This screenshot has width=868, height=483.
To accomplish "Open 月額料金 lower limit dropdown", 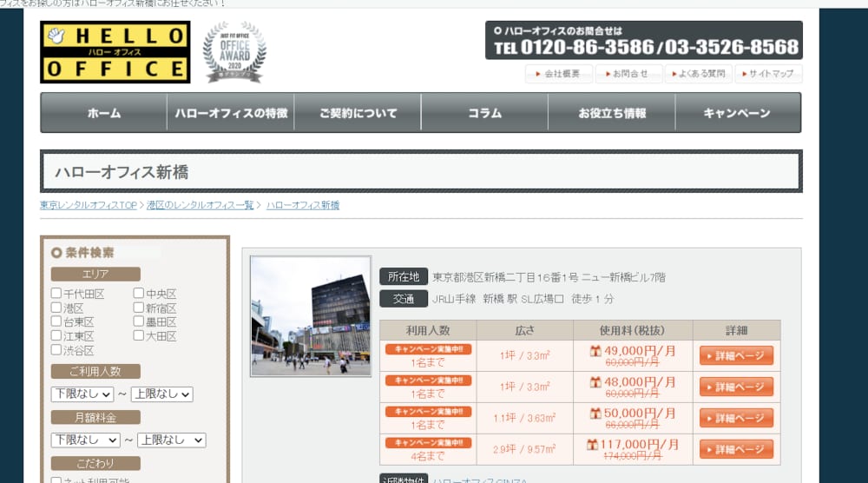I will point(86,440).
